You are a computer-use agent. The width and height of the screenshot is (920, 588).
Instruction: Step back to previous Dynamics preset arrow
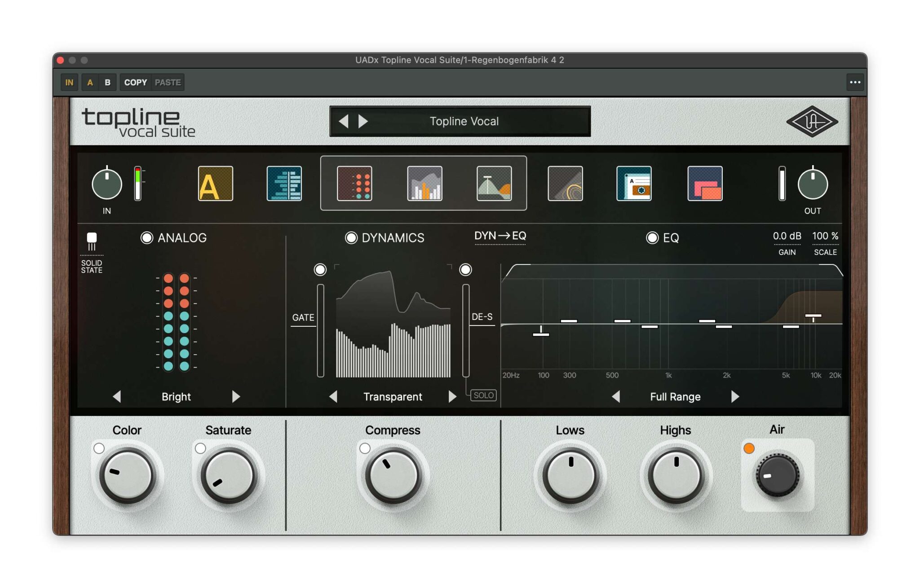(x=334, y=397)
